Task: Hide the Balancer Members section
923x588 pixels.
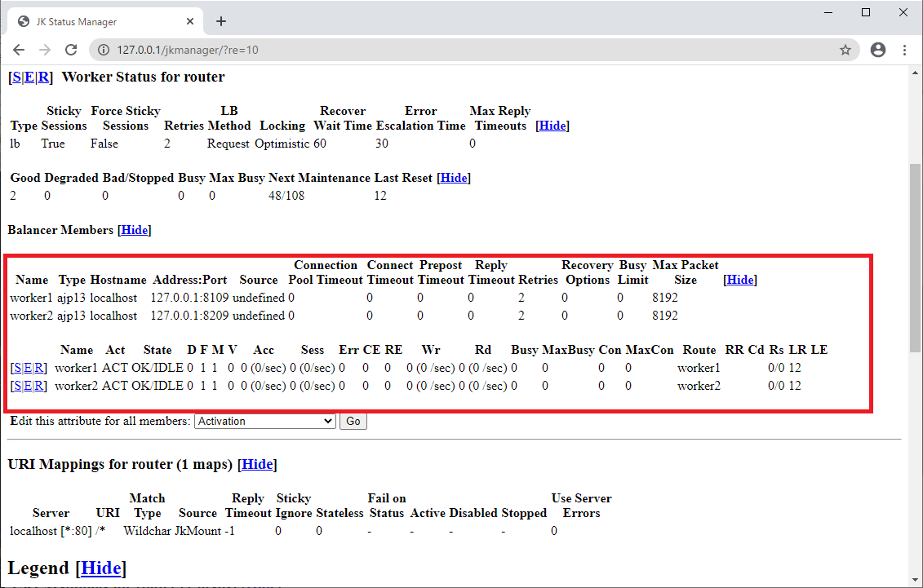Action: click(x=135, y=230)
